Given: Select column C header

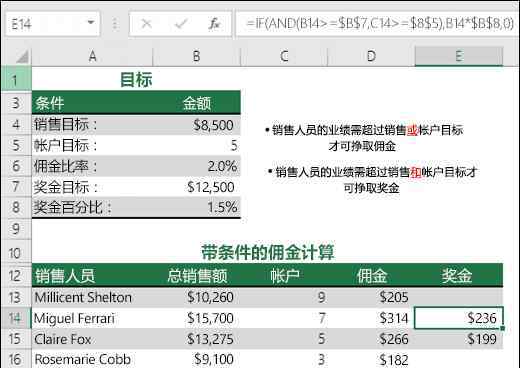Looking at the screenshot, I should [284, 56].
